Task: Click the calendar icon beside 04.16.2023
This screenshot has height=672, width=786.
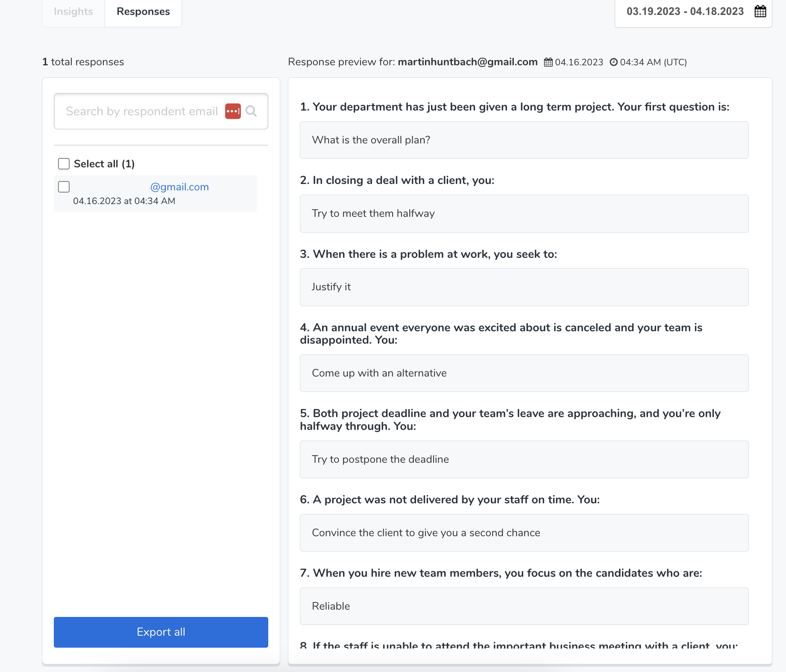Action: click(548, 62)
